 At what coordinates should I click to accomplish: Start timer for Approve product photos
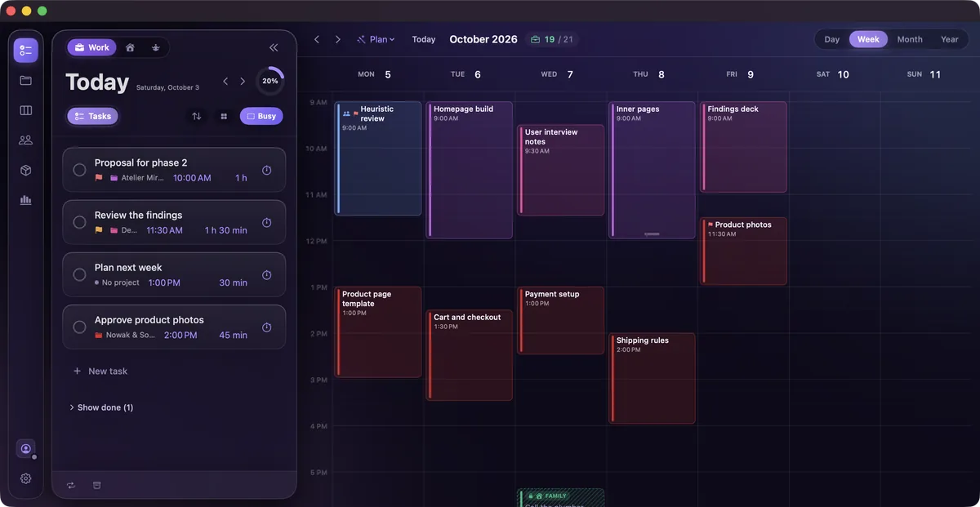tap(266, 327)
